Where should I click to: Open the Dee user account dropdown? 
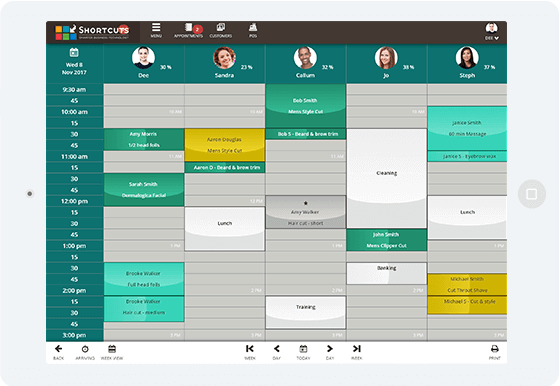[x=491, y=31]
